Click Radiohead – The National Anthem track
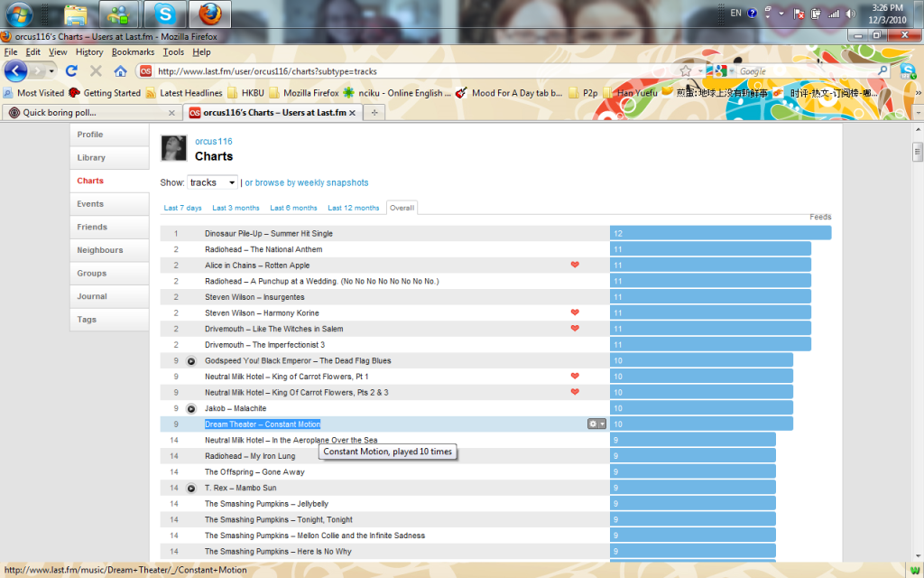924x578 pixels. click(x=263, y=249)
